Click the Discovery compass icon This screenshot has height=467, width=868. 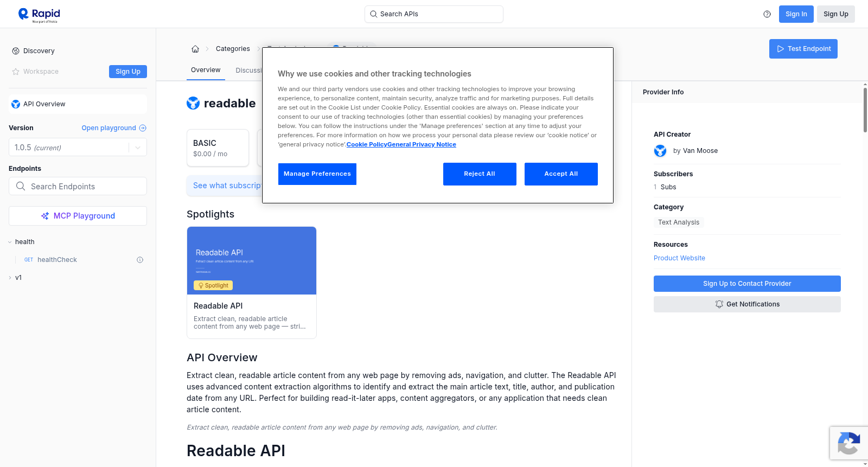click(x=16, y=51)
